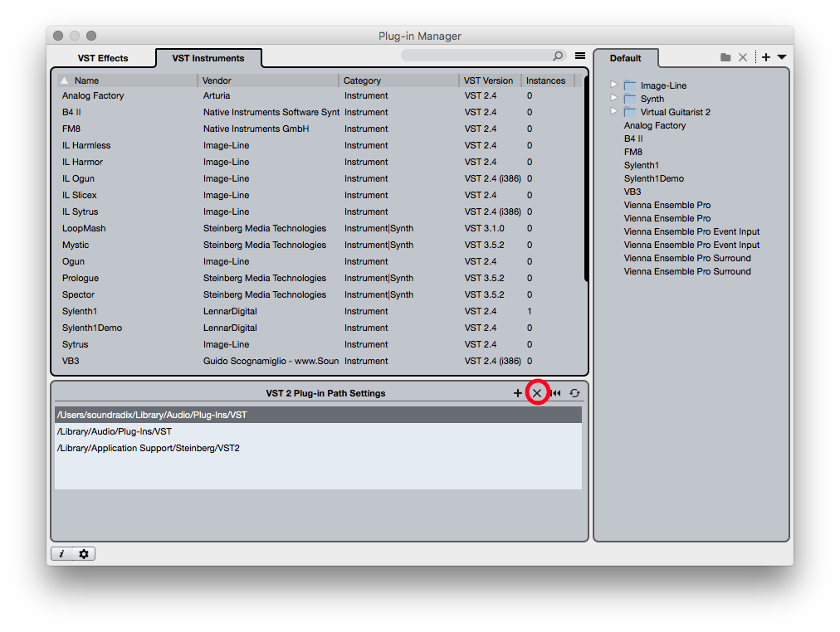The image size is (840, 632).
Task: Add a new VST 2 plug-in path
Action: click(517, 393)
